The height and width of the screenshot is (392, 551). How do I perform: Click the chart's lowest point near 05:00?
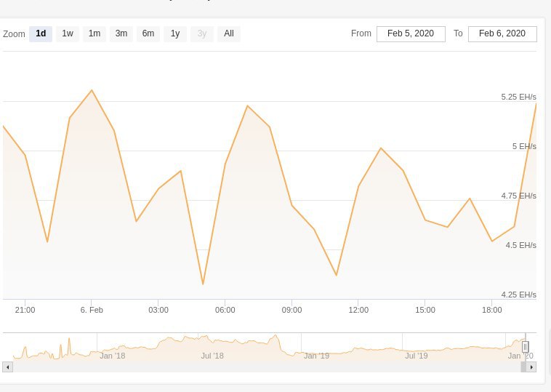point(203,284)
